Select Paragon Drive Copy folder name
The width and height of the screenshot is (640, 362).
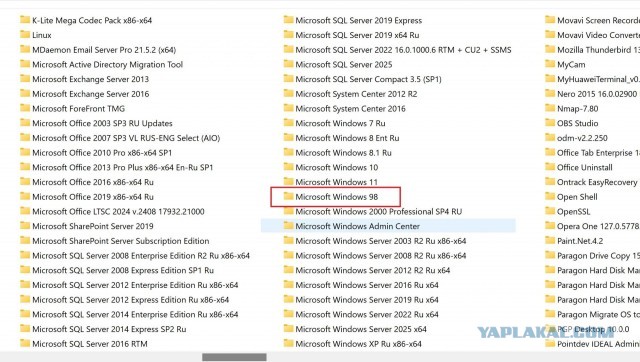pyautogui.click(x=598, y=255)
